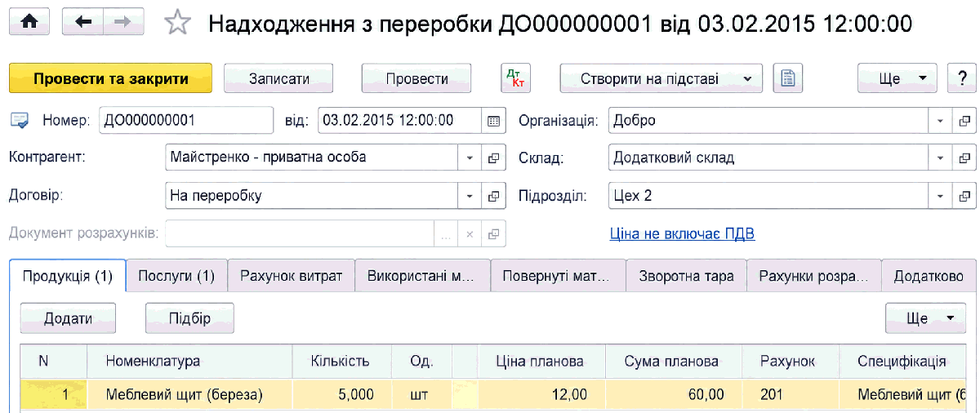Focus the Номер input field
The image size is (980, 413).
click(186, 121)
